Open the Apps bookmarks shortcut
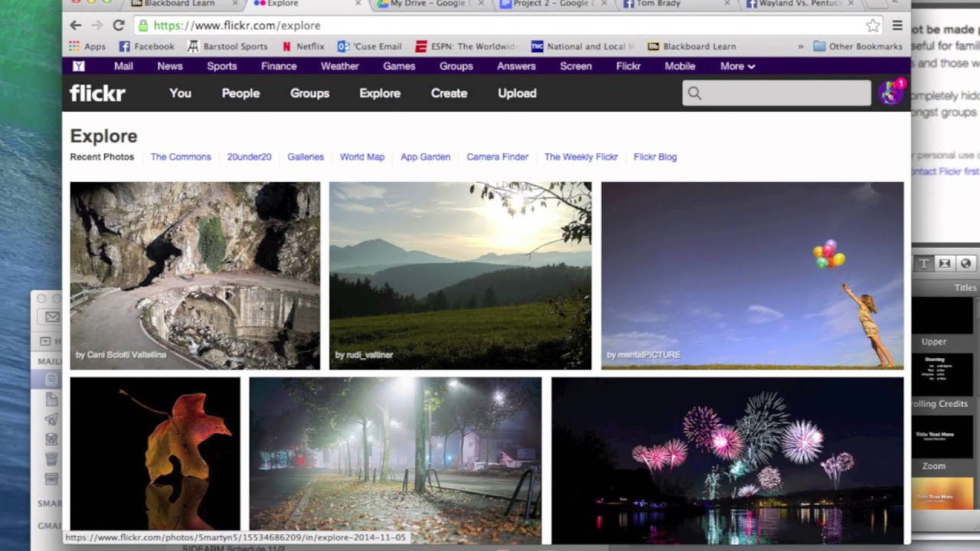980x551 pixels. coord(87,47)
